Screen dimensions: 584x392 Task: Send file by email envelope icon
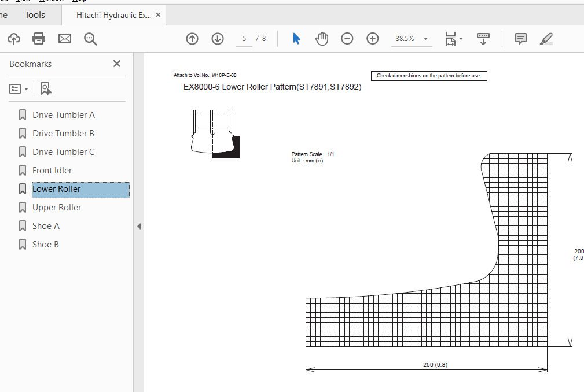(x=65, y=39)
